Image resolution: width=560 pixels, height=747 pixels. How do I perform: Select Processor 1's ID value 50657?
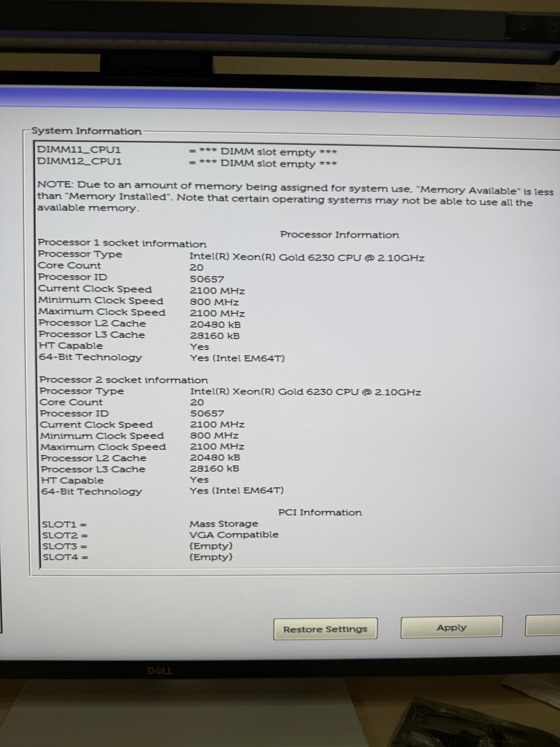point(207,279)
